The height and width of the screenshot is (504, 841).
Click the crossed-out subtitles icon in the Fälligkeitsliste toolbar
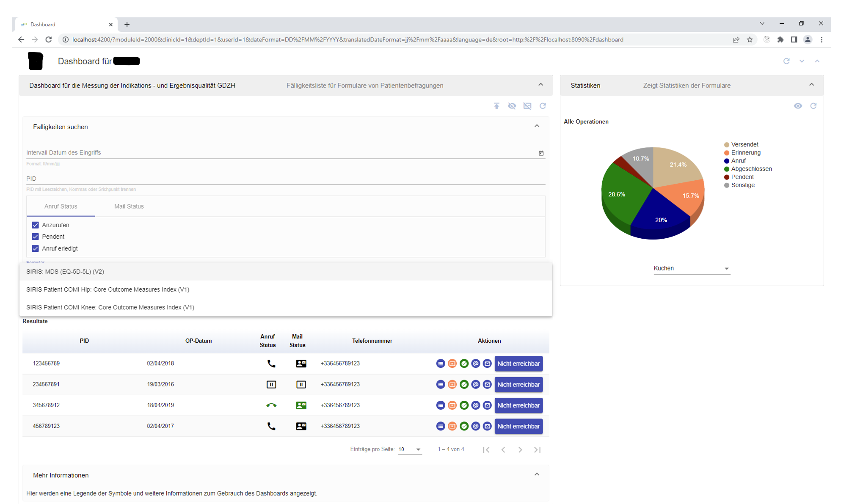(527, 106)
